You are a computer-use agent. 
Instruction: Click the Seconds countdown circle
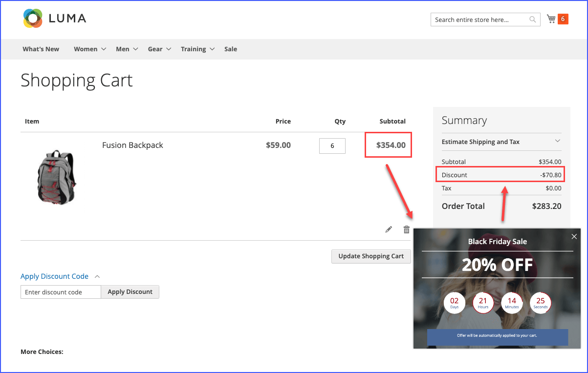(541, 303)
